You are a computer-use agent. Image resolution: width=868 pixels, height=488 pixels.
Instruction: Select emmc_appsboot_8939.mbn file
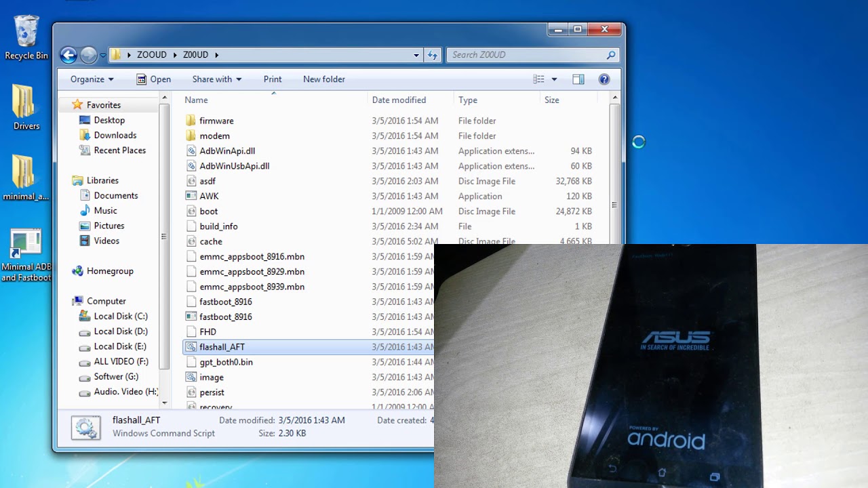[245, 287]
